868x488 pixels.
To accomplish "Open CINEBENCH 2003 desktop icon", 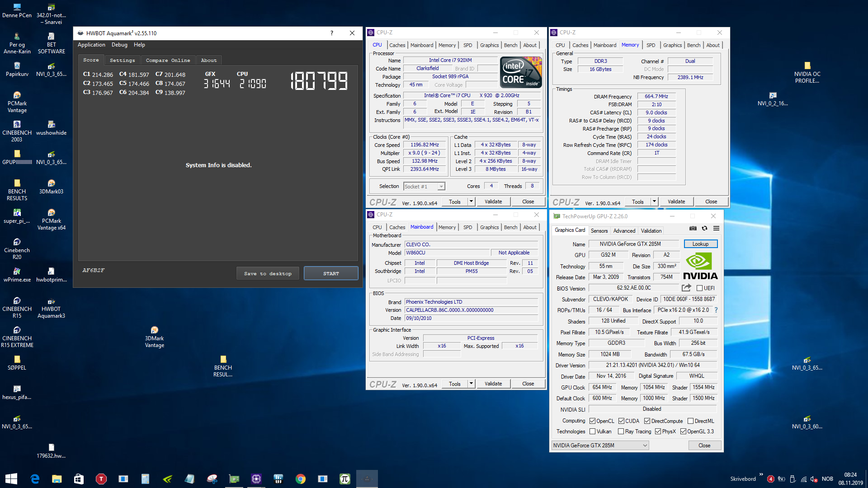I will pos(17,131).
